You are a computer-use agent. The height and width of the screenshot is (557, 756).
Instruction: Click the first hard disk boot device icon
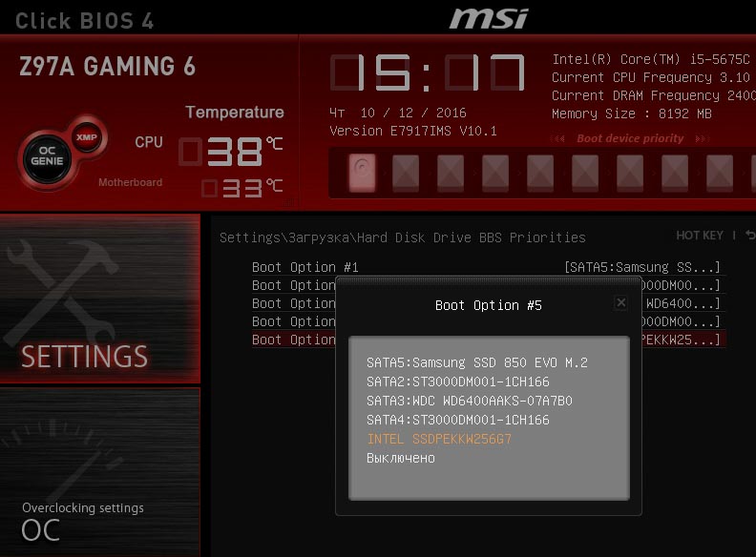click(x=362, y=173)
